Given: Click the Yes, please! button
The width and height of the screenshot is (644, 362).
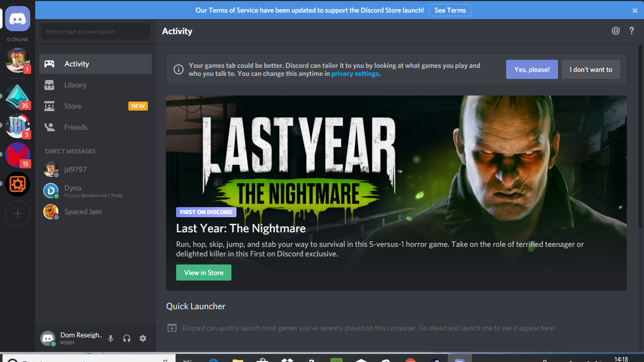Looking at the screenshot, I should [x=531, y=69].
